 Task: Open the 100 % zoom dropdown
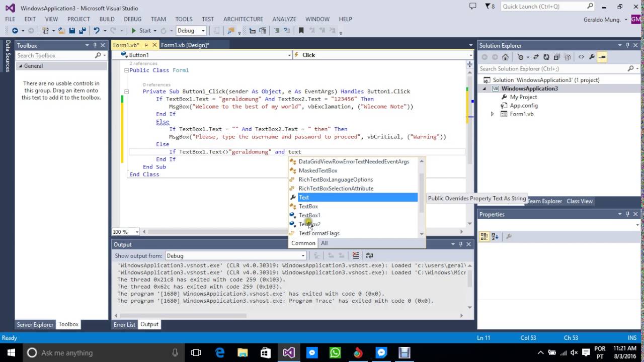(137, 232)
